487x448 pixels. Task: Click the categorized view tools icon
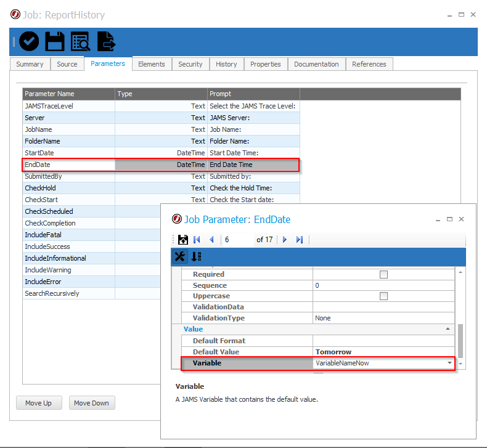pos(180,256)
